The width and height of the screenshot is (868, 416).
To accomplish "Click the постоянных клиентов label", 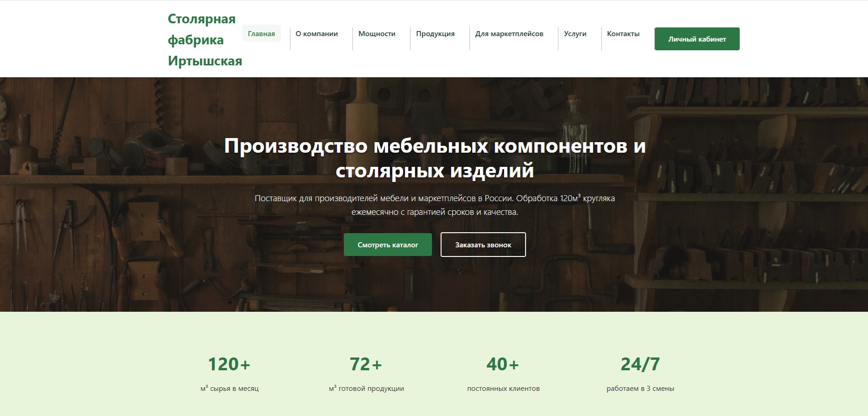I will 503,388.
